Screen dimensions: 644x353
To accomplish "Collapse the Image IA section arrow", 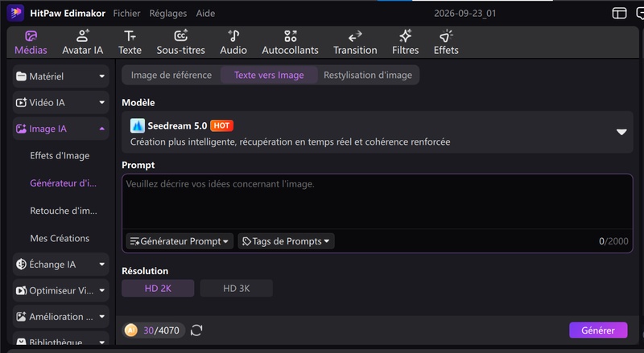I will point(102,129).
